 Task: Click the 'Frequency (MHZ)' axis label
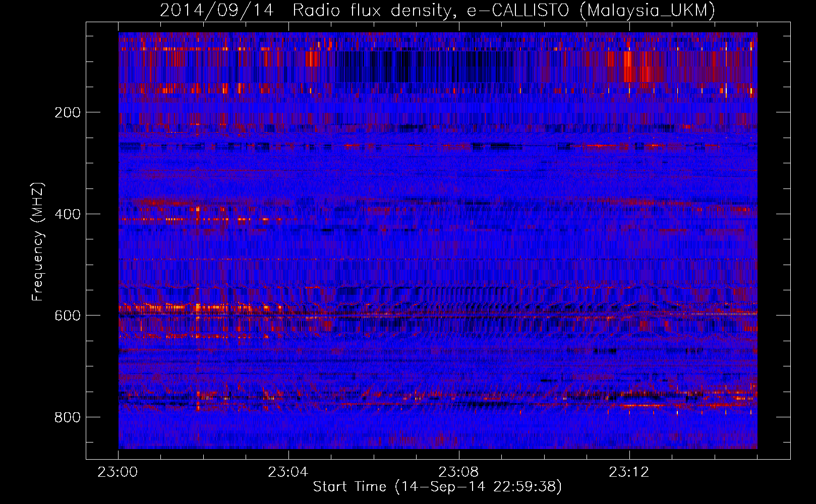[38, 242]
